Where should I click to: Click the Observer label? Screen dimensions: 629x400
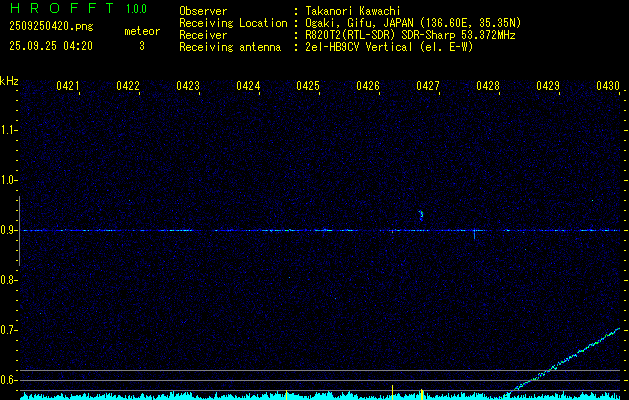(203, 11)
